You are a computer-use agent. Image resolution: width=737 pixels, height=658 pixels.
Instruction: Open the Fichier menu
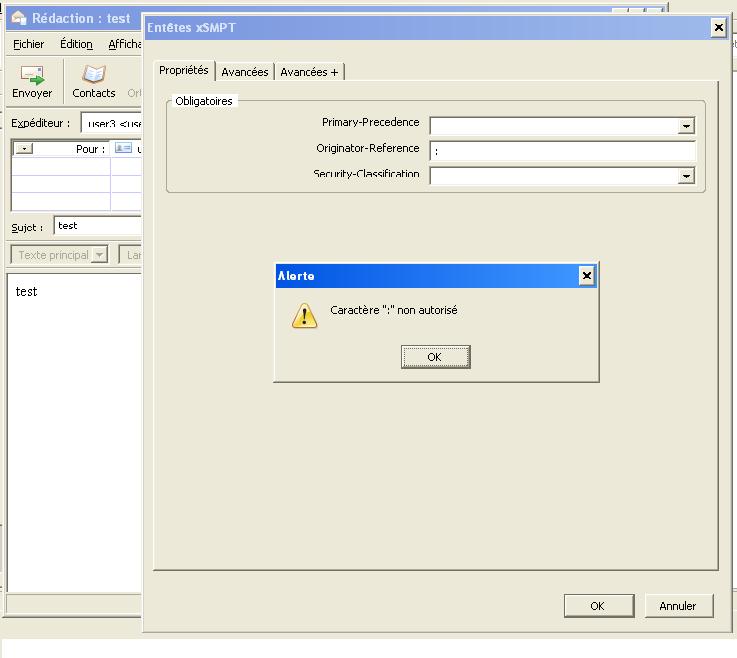pyautogui.click(x=28, y=44)
